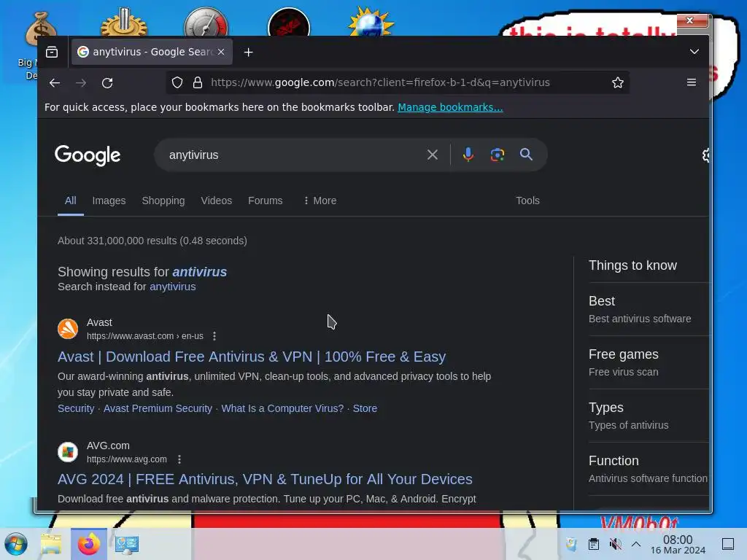Click the AVG.com site favicon
Viewport: 747px width, 560px height.
click(68, 452)
